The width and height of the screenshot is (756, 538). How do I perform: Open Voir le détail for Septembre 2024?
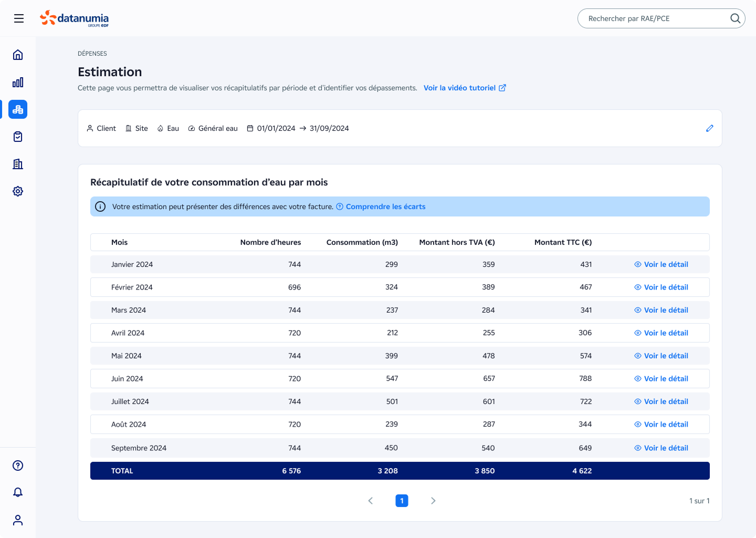coord(661,448)
